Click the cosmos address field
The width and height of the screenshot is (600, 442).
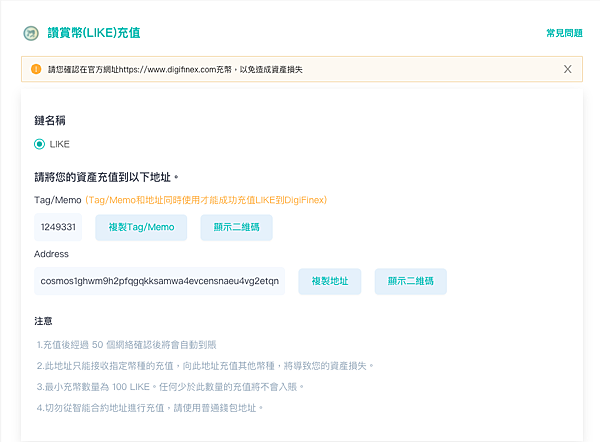click(x=160, y=281)
